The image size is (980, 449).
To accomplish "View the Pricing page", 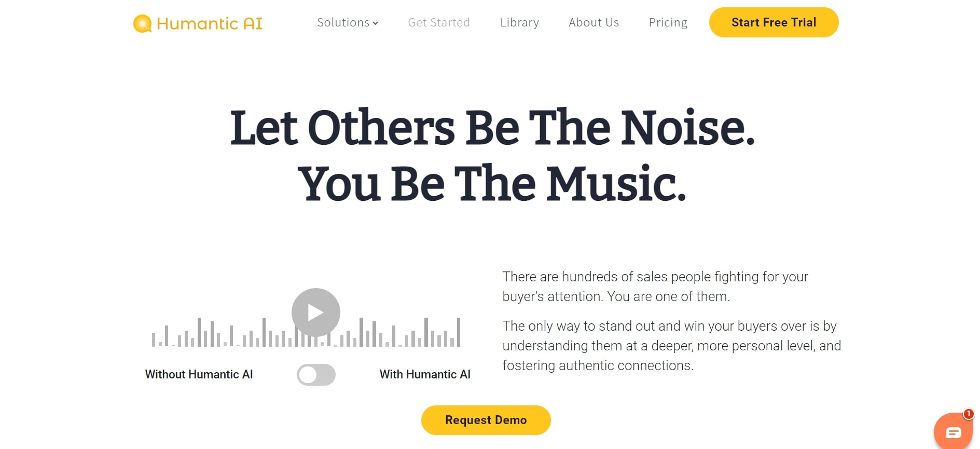I will click(x=668, y=23).
